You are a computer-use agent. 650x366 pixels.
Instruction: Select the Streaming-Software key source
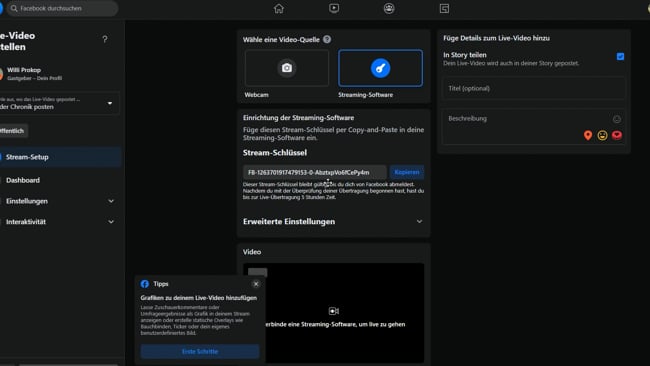381,68
